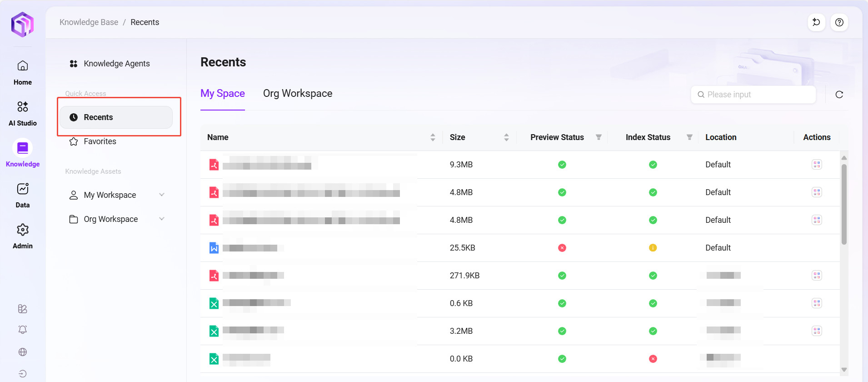Sort table by Name column
Screen dimensions: 868x382
tap(433, 137)
